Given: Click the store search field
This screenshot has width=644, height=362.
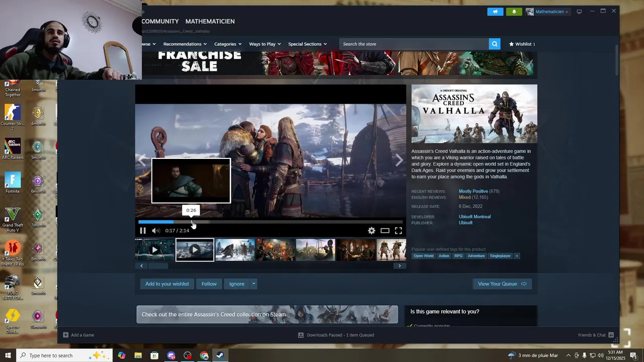Looking at the screenshot, I should pyautogui.click(x=414, y=44).
